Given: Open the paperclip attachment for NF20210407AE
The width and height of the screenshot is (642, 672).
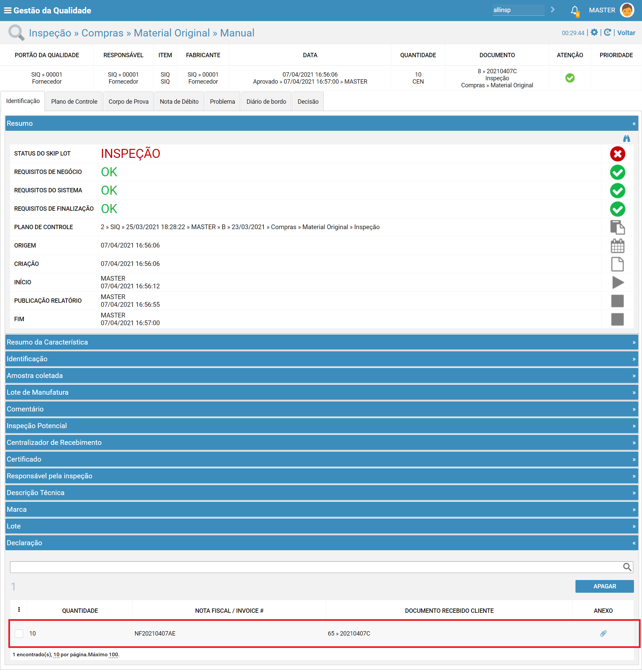Looking at the screenshot, I should 603,633.
